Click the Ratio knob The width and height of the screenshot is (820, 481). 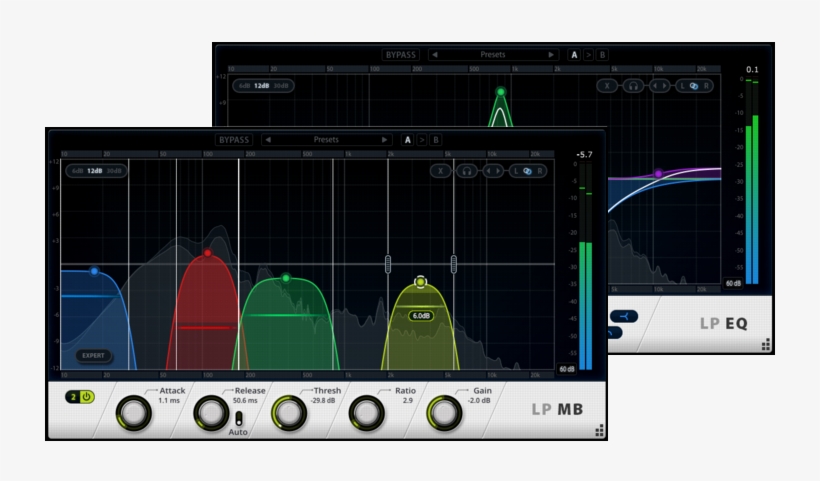coord(367,413)
